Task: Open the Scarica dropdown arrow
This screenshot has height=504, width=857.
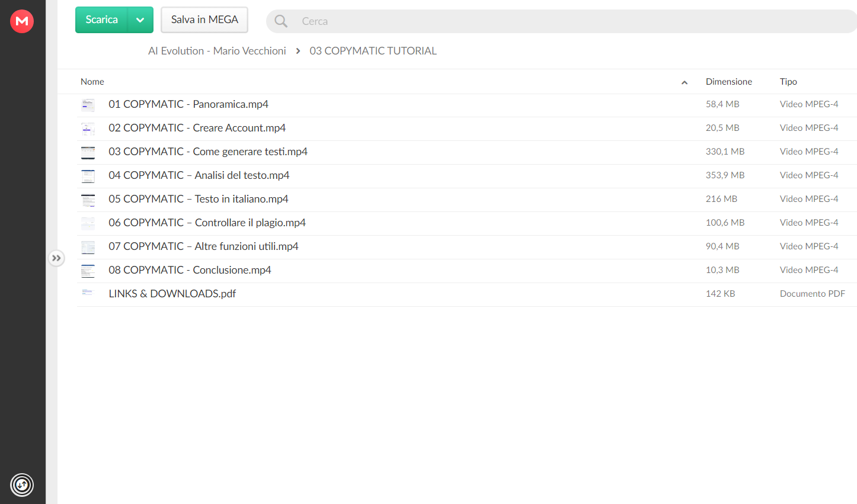Action: click(x=140, y=20)
